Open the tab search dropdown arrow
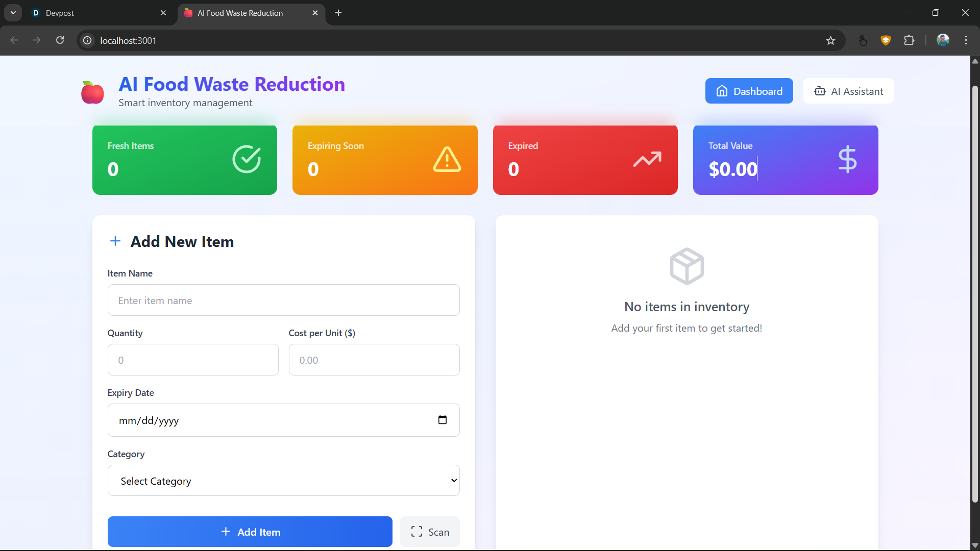This screenshot has height=551, width=980. pos(13,13)
